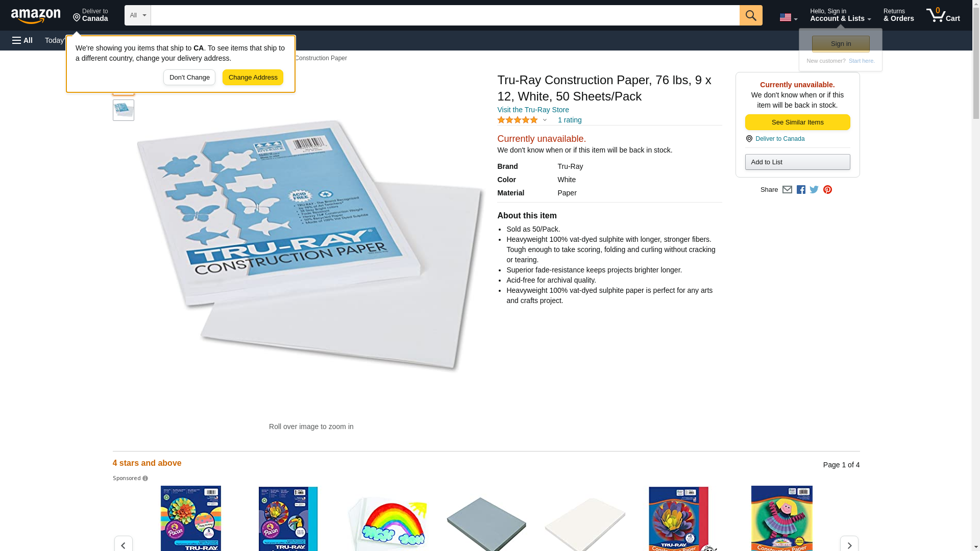The image size is (980, 551).
Task: Click the Amazon logo
Action: coord(36,16)
